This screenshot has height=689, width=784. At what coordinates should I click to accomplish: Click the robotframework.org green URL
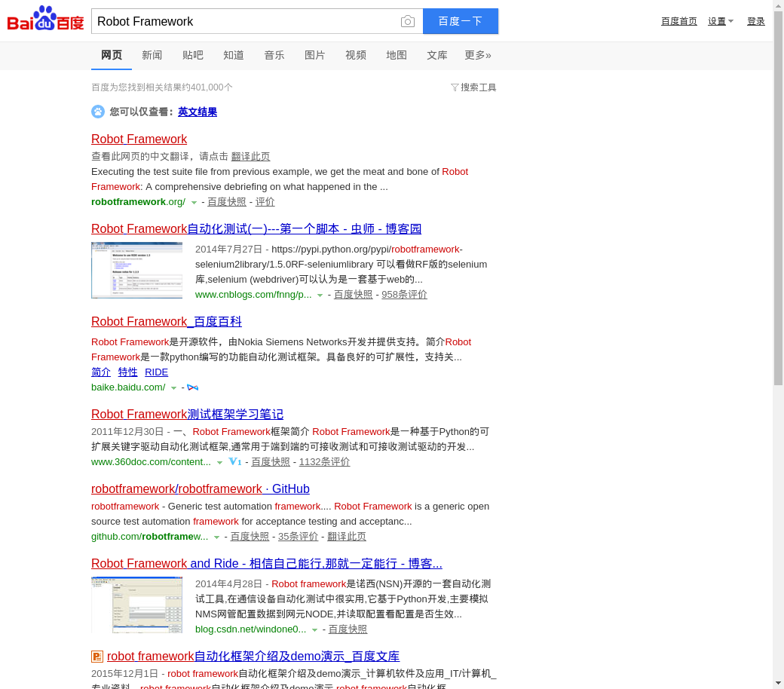138,201
